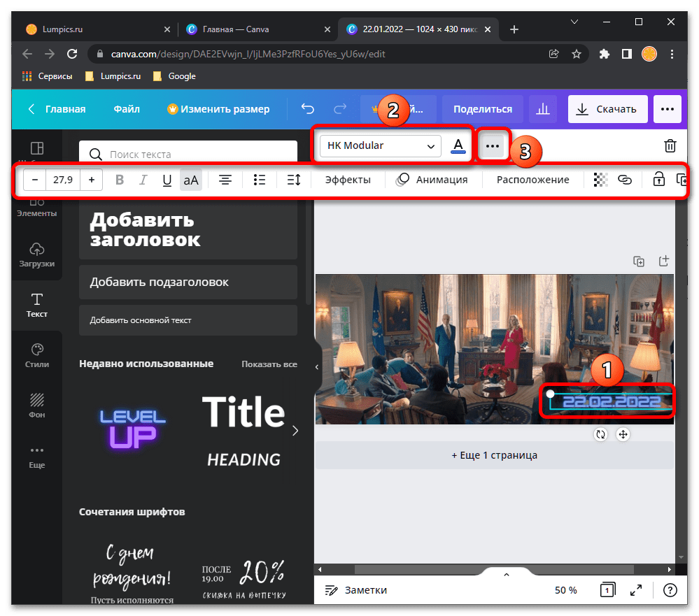Delete the selected element with trash icon

coord(670,145)
